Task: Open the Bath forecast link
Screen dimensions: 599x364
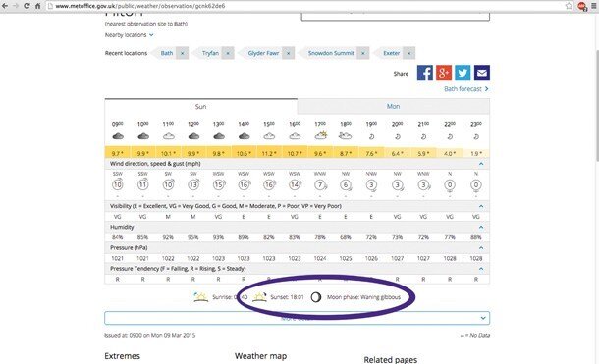Action: tap(466, 89)
